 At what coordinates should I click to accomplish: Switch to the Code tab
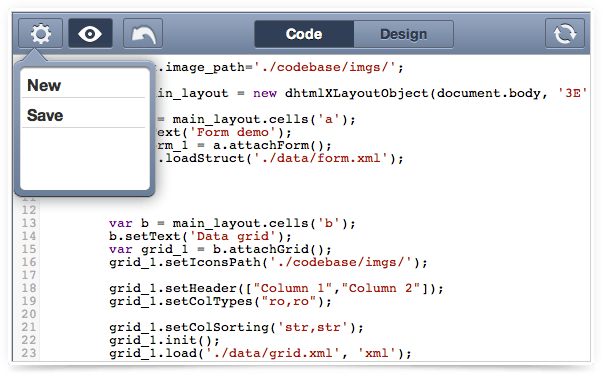click(304, 34)
